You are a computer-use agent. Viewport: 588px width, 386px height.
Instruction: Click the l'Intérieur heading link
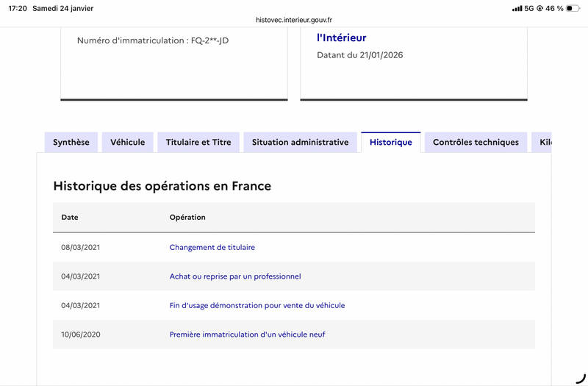(x=341, y=38)
